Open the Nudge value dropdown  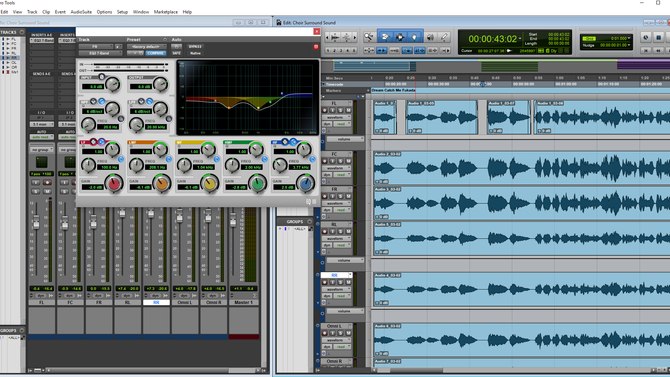point(629,45)
